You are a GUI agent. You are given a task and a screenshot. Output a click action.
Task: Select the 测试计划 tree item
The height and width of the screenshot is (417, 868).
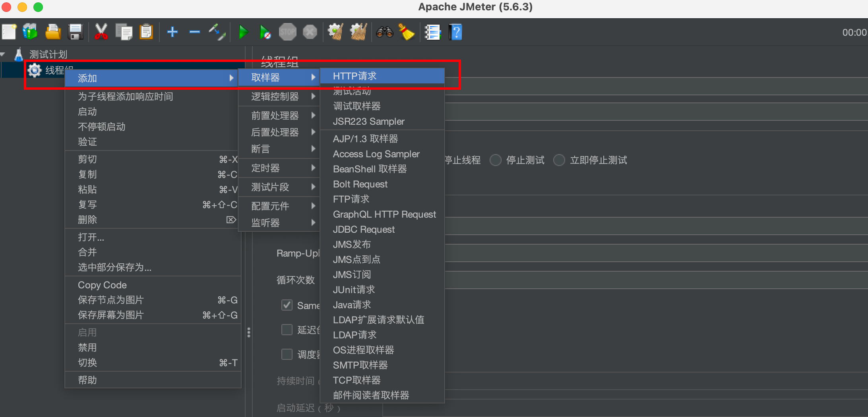coord(48,54)
